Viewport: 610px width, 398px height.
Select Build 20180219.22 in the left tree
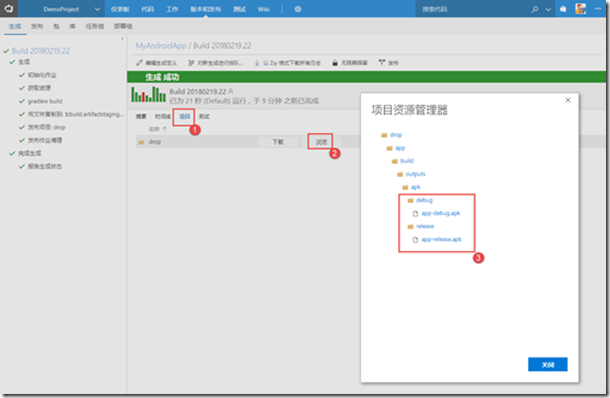(40, 51)
